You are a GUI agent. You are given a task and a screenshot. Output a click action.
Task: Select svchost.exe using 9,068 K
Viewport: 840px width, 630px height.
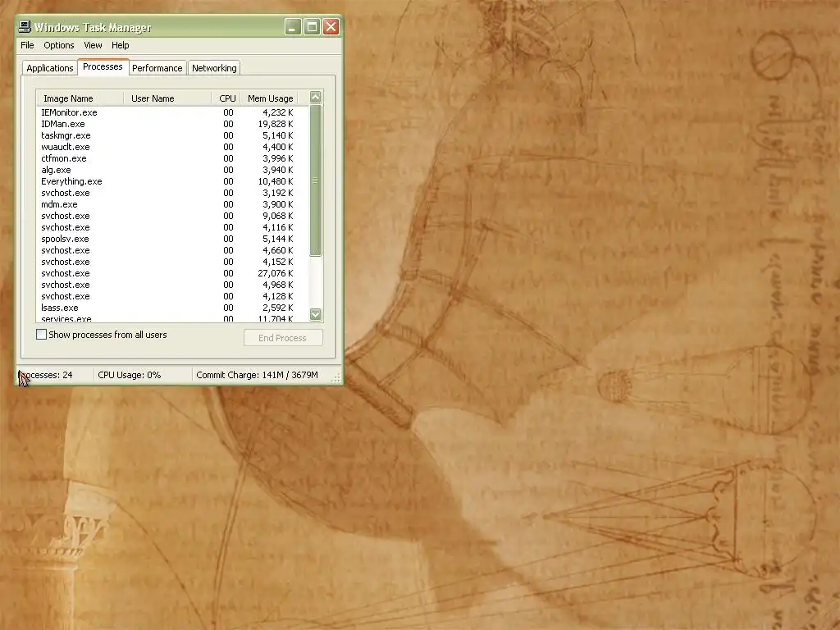(x=172, y=216)
